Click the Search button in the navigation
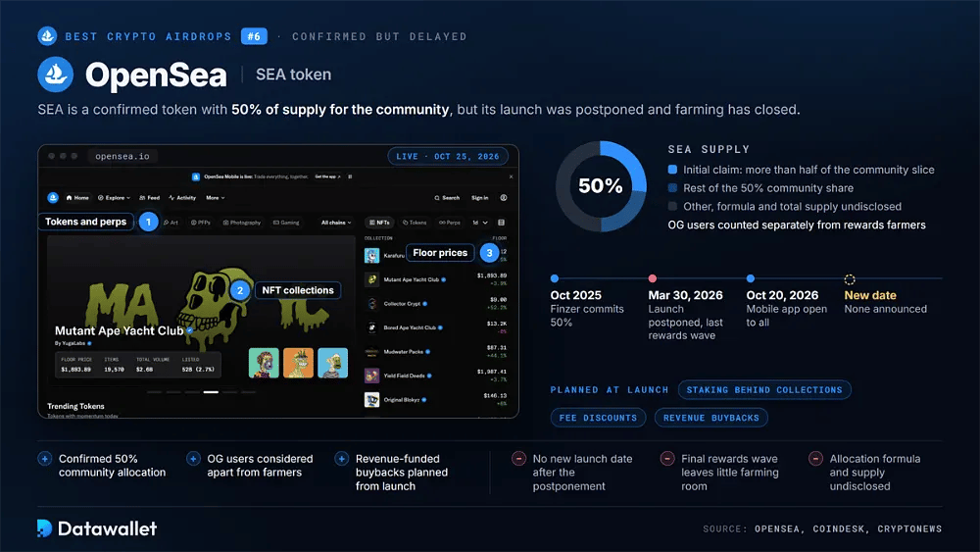The width and height of the screenshot is (980, 552). 447,197
